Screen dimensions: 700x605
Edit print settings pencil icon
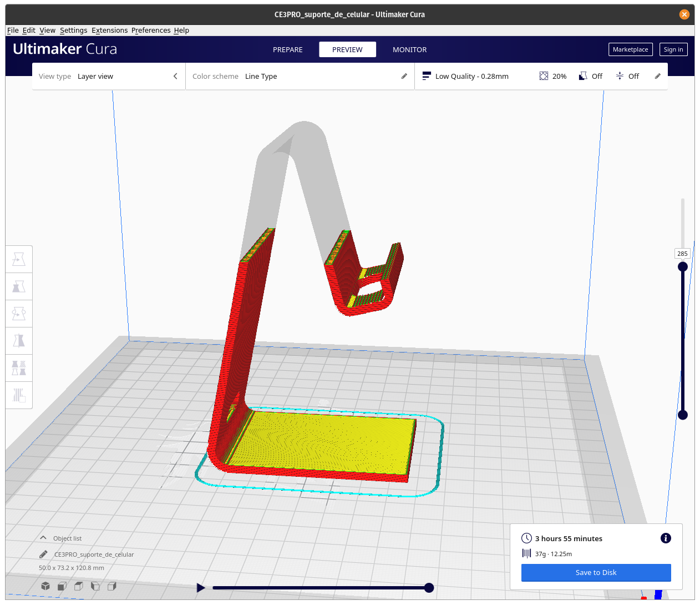658,76
